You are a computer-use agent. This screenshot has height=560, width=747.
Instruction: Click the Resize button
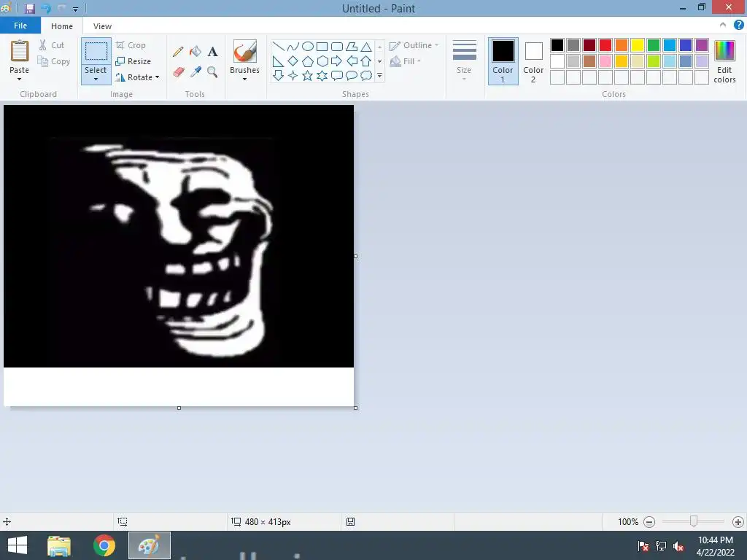(133, 61)
